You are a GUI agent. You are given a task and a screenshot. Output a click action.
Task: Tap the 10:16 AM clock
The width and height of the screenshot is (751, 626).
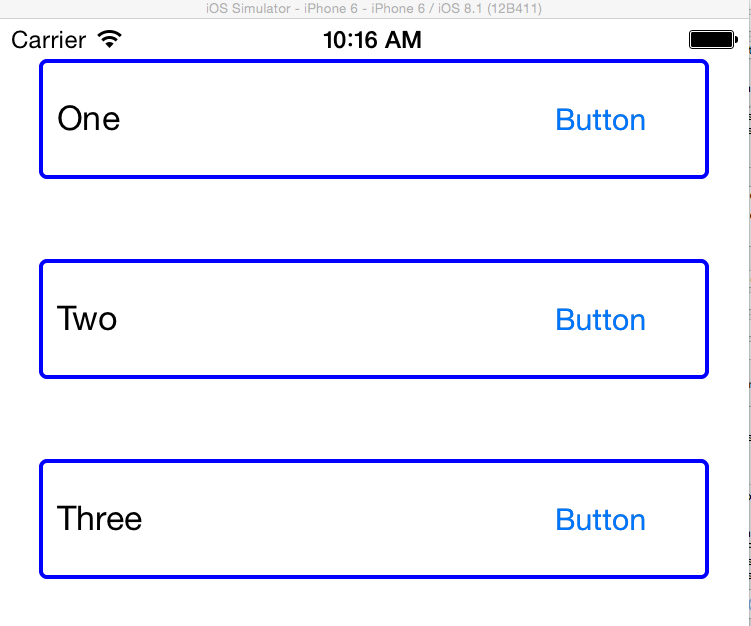click(372, 40)
